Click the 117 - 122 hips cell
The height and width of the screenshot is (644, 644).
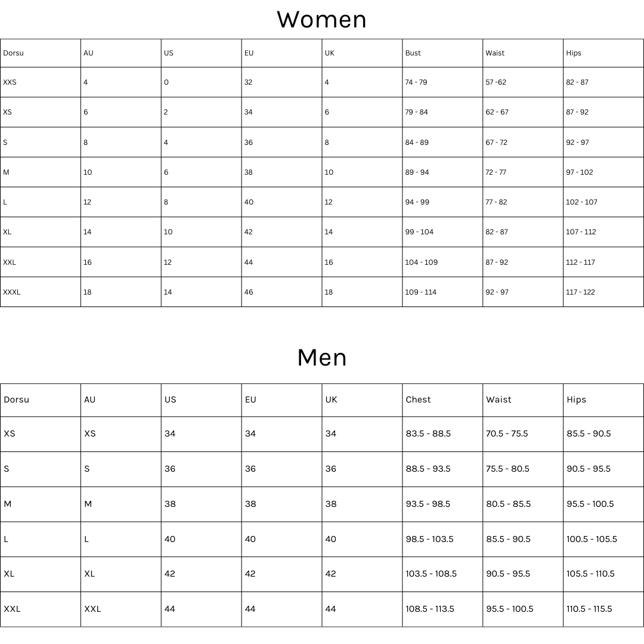(580, 292)
